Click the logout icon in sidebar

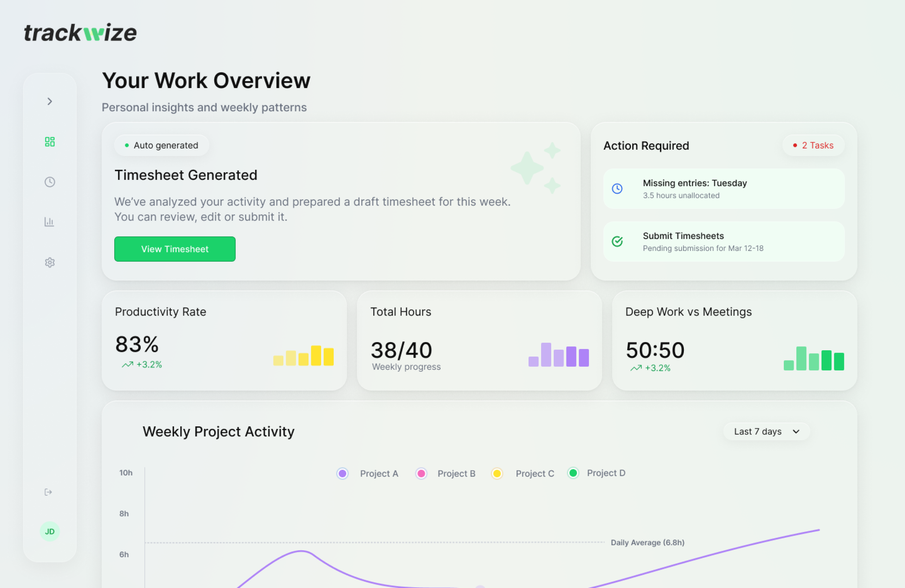point(48,492)
